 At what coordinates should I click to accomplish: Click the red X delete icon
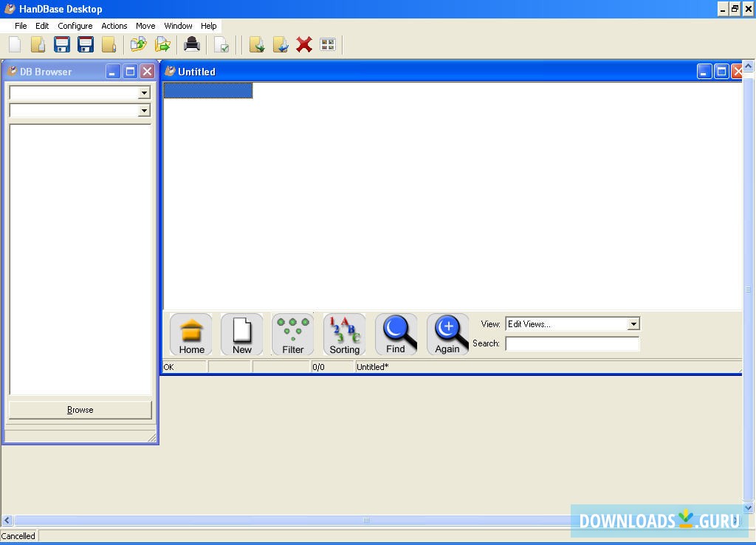pyautogui.click(x=304, y=44)
